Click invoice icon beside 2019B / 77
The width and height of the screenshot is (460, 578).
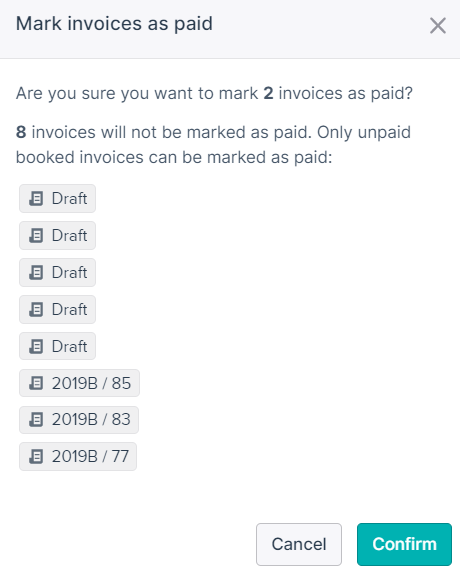[x=36, y=457]
